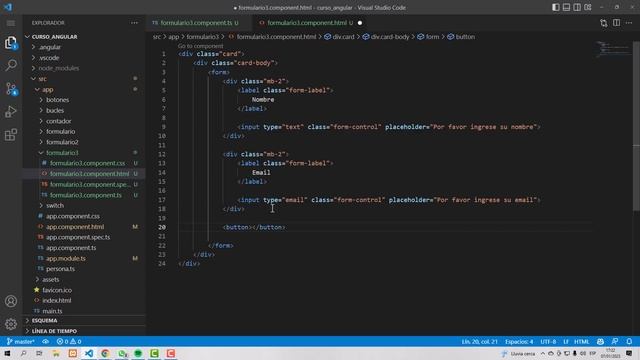Viewport: 640px width, 360px height.
Task: Open the Manage settings gear
Action: pos(11,324)
